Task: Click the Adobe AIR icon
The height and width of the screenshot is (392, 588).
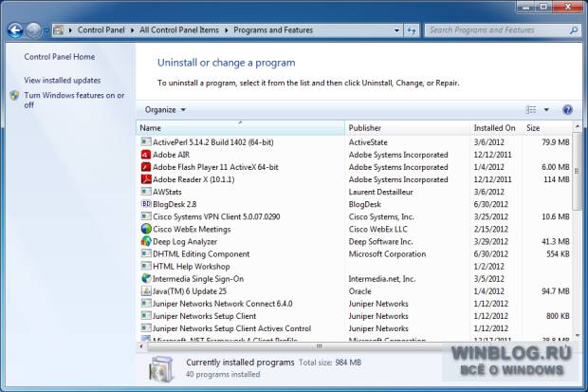Action: click(x=146, y=155)
